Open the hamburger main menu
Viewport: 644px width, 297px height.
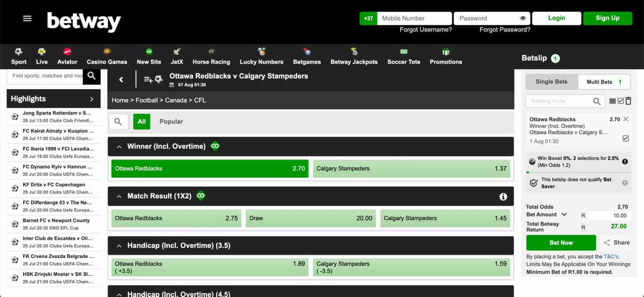(27, 18)
